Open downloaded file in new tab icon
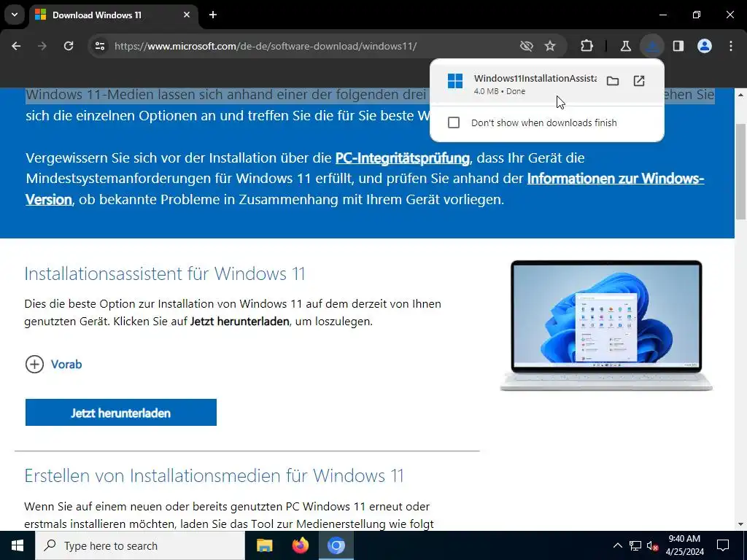This screenshot has height=560, width=747. [639, 81]
